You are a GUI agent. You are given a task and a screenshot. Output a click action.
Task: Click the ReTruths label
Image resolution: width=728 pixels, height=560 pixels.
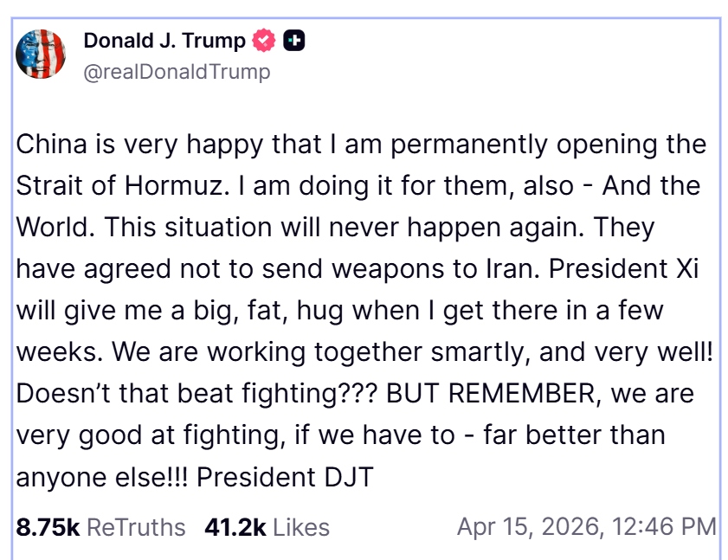point(136,527)
